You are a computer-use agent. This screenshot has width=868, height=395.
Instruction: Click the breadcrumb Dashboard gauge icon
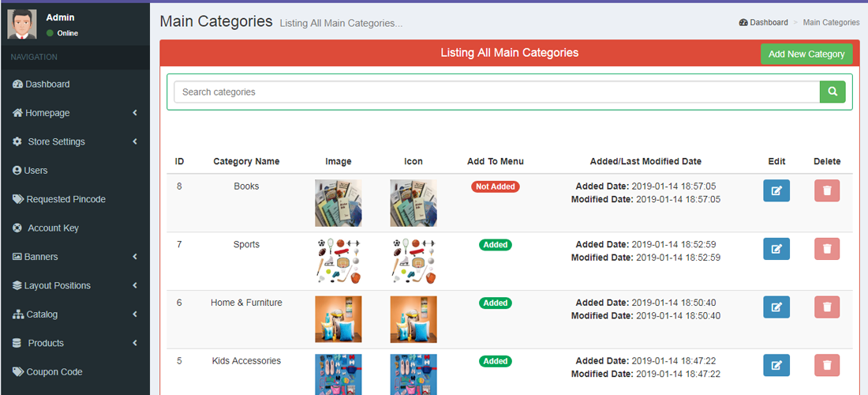[x=743, y=23]
